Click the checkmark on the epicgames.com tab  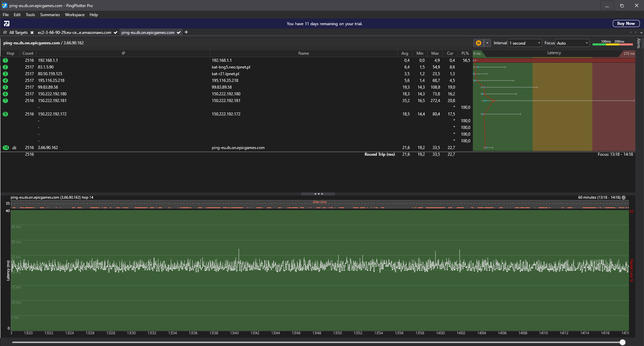coord(179,33)
